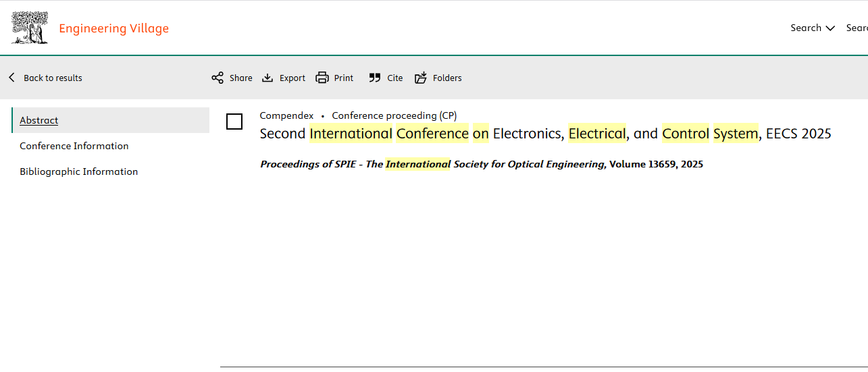Select the Abstract tab
Image resolution: width=868 pixels, height=372 pixels.
[x=39, y=120]
